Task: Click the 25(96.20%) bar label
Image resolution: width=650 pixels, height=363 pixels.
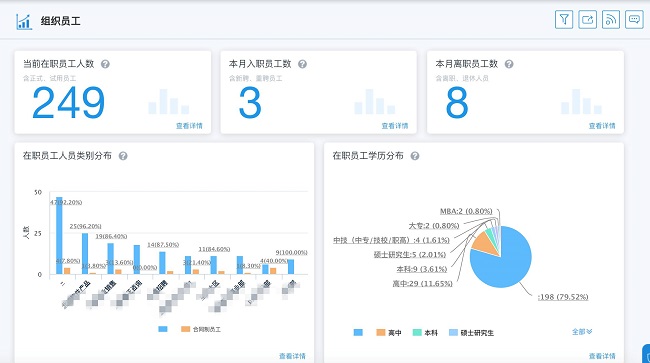Action: 85,226
